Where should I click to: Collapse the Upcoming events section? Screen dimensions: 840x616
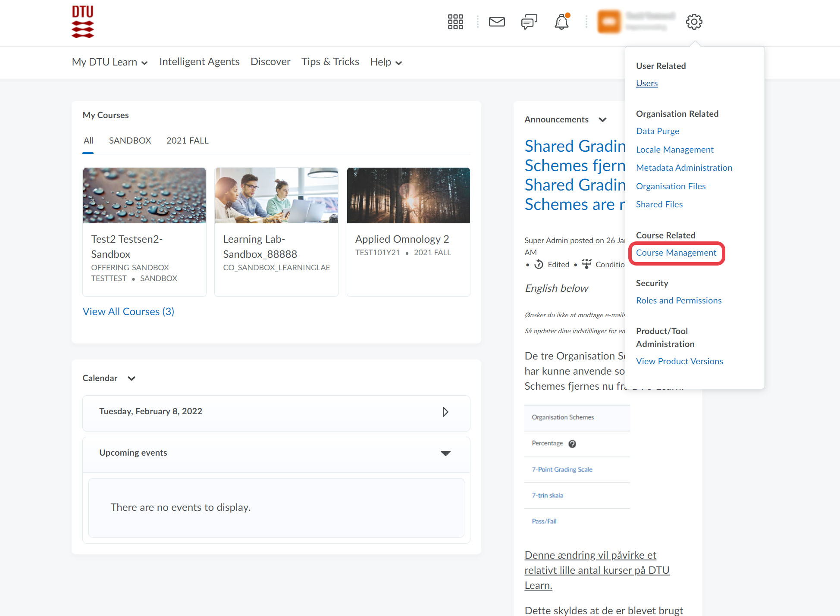click(x=445, y=453)
